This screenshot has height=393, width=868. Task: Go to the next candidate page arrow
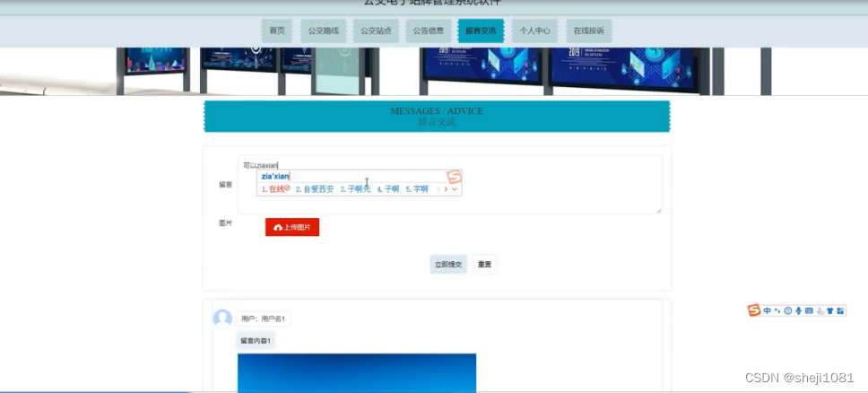coord(446,189)
